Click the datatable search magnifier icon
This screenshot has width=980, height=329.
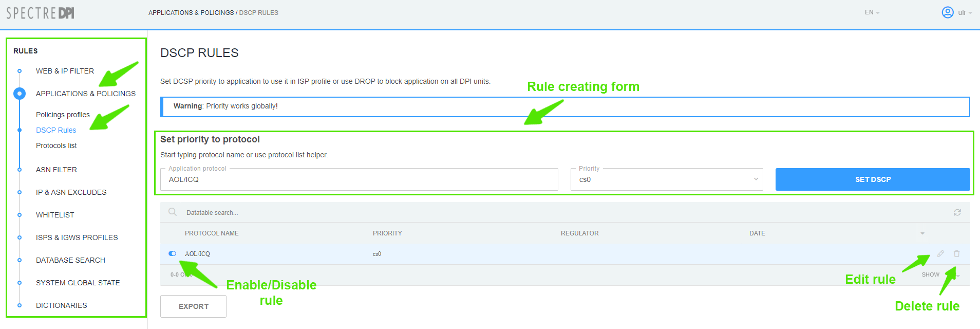173,212
